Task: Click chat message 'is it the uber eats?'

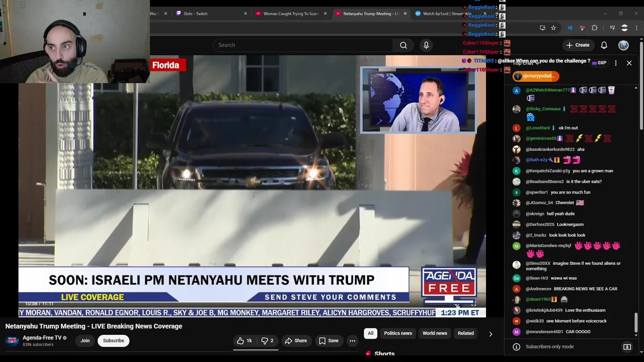Action: 584,182
